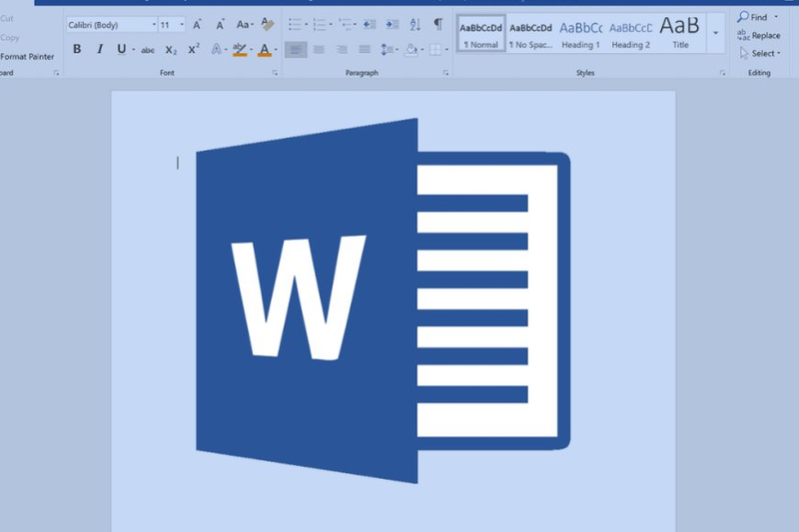Align text left
Image resolution: width=799 pixels, height=532 pixels.
(x=296, y=49)
